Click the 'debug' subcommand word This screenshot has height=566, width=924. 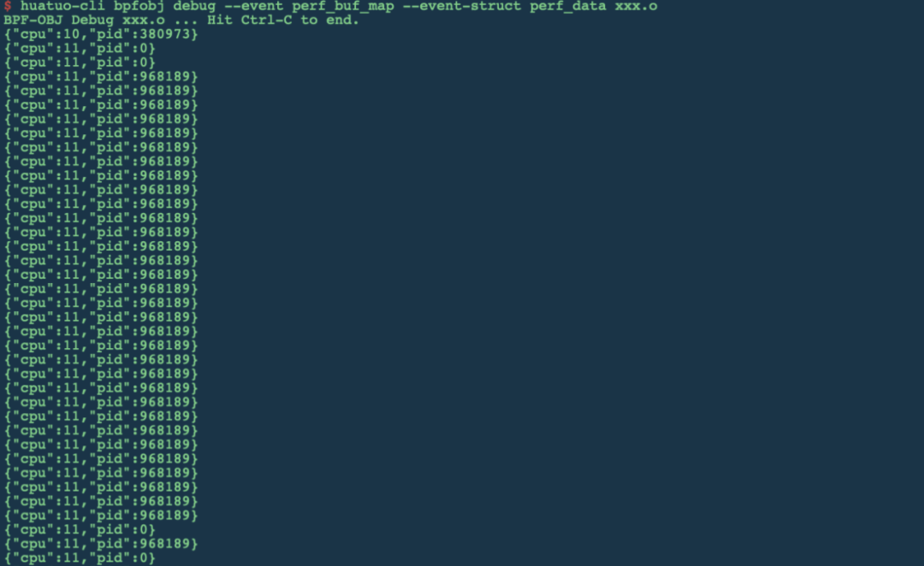pos(194,7)
